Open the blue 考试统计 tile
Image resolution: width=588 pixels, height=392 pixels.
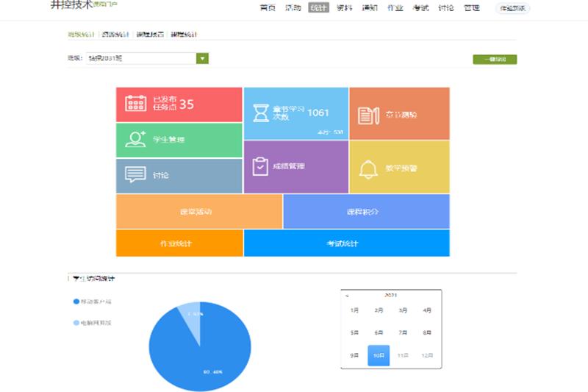click(346, 243)
